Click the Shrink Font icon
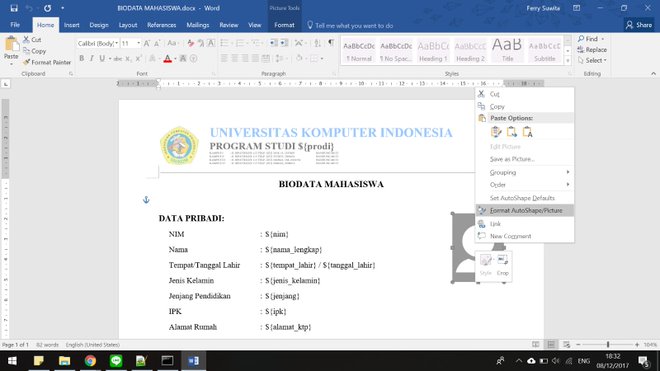The image size is (660, 371). pos(157,43)
